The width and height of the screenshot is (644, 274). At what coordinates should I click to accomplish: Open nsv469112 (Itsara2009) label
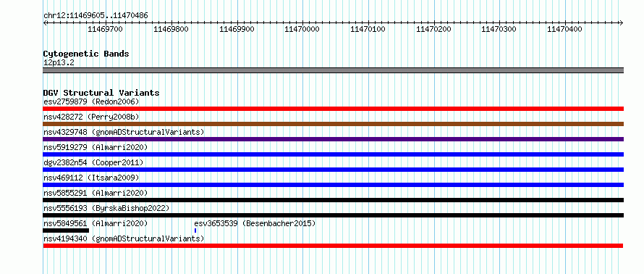(92, 178)
